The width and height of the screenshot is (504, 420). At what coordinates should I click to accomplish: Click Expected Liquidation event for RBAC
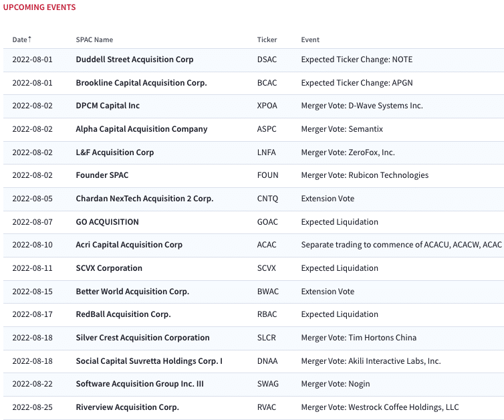(x=340, y=314)
